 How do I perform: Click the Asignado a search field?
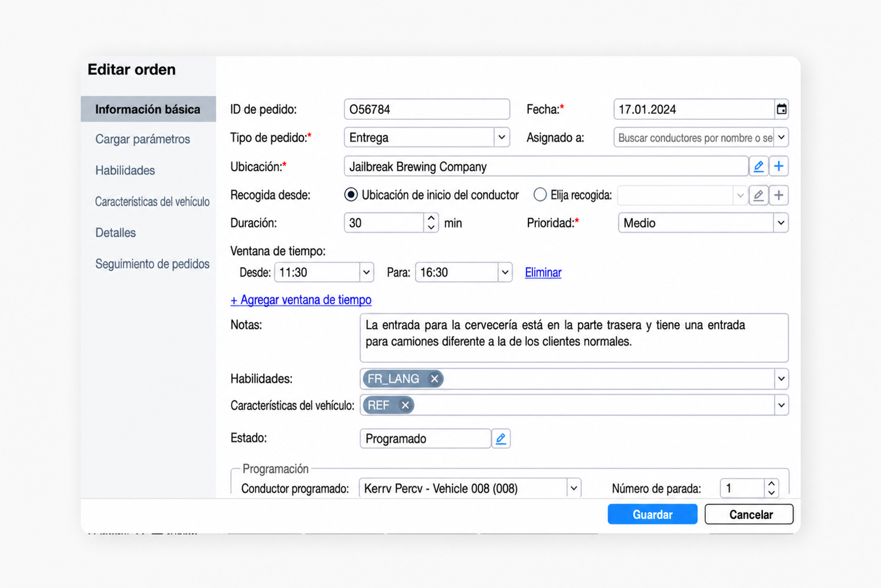(x=694, y=137)
